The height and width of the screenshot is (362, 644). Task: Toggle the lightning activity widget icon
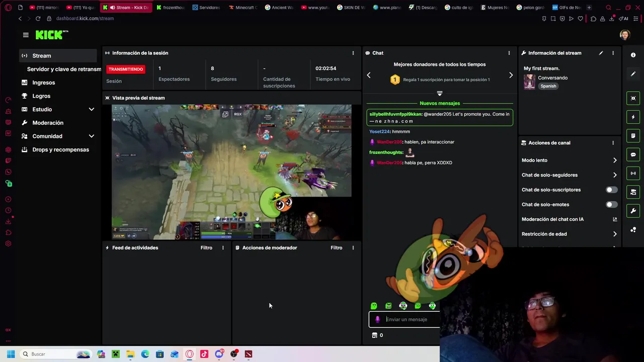coord(633,117)
